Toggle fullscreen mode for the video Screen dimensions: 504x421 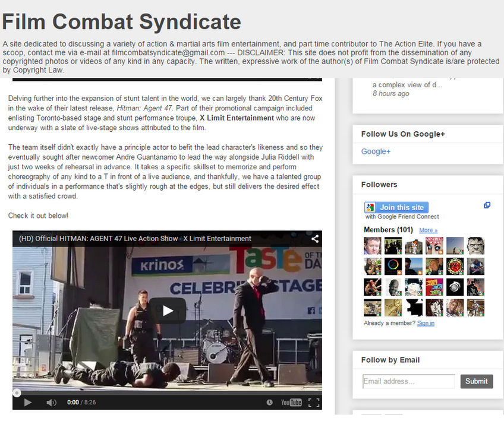tap(314, 403)
